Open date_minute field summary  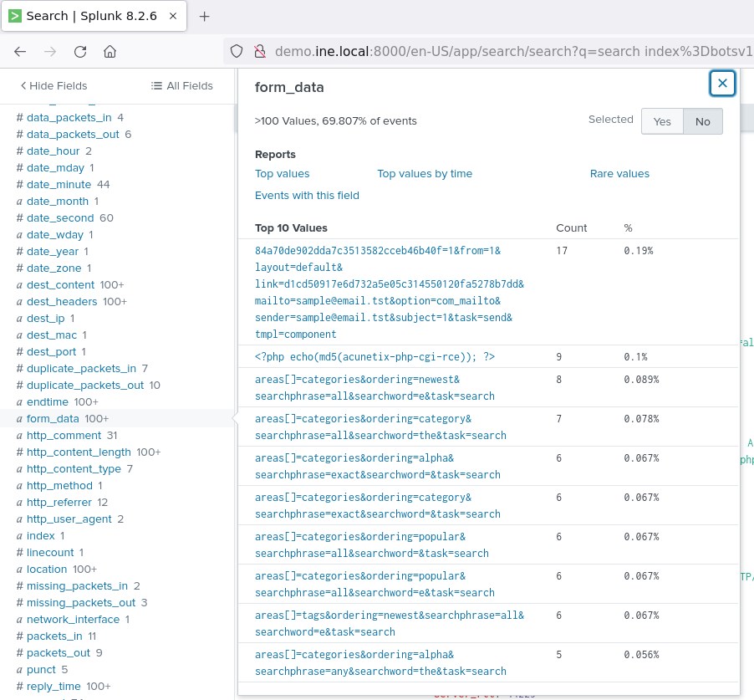click(59, 184)
